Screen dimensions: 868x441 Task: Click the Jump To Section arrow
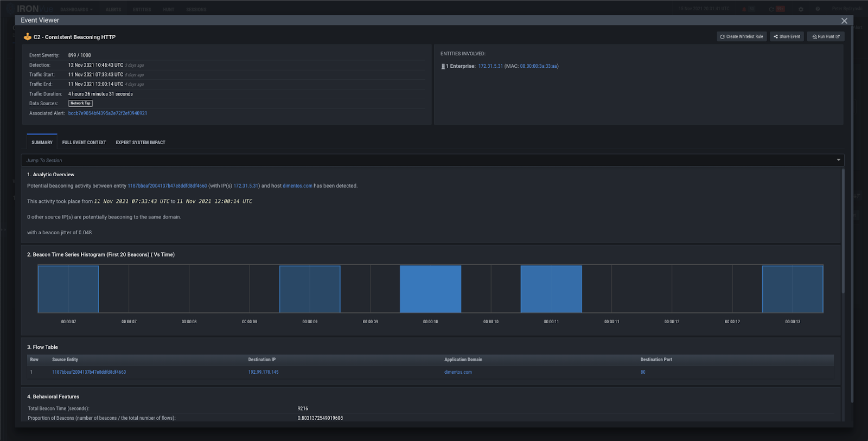click(x=839, y=160)
